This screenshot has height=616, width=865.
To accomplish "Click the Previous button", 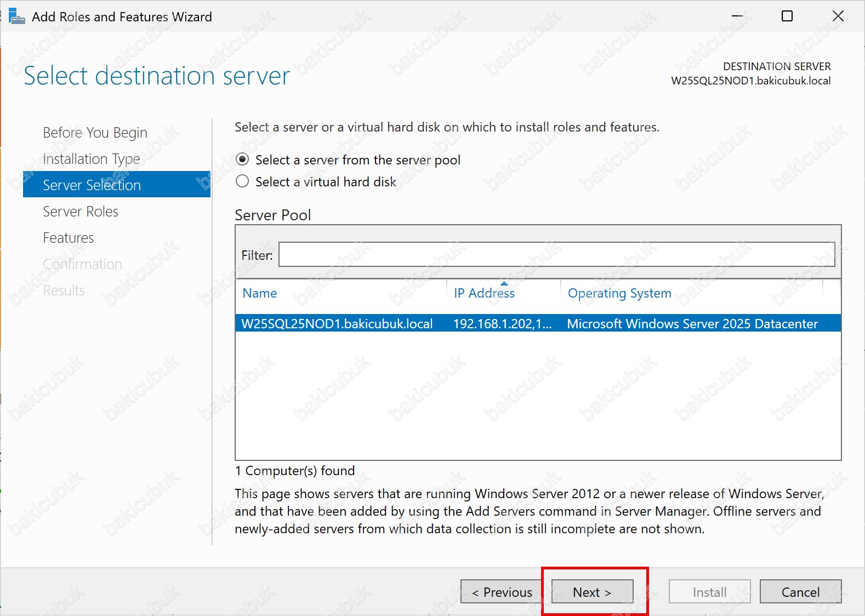I will click(x=502, y=592).
